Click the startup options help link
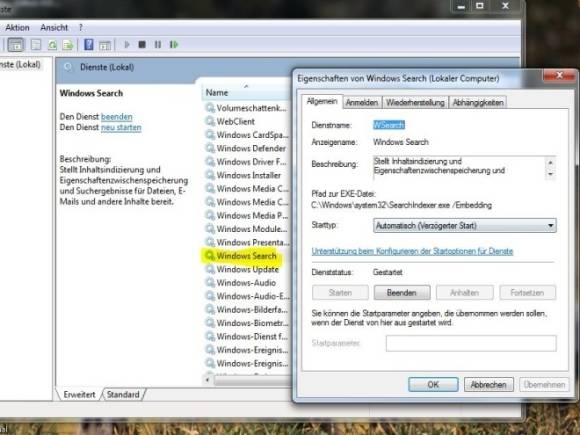Viewport: 580px width, 435px height. click(x=412, y=252)
